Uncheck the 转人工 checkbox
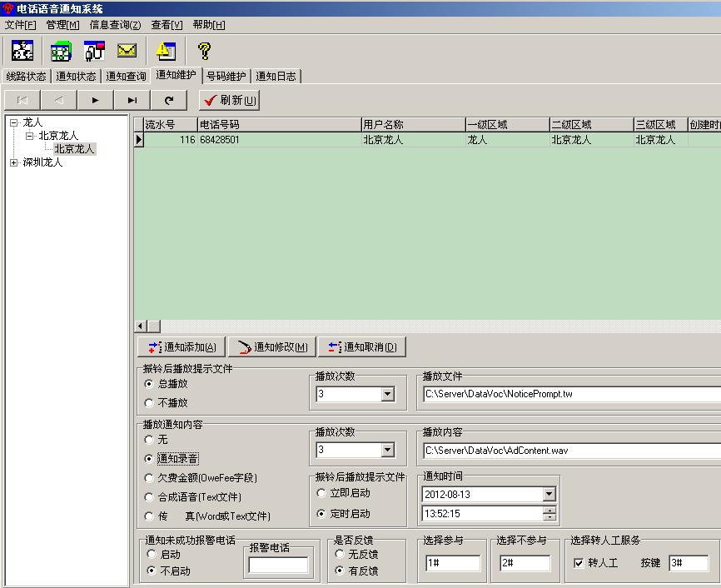The height and width of the screenshot is (588, 721). 579,563
